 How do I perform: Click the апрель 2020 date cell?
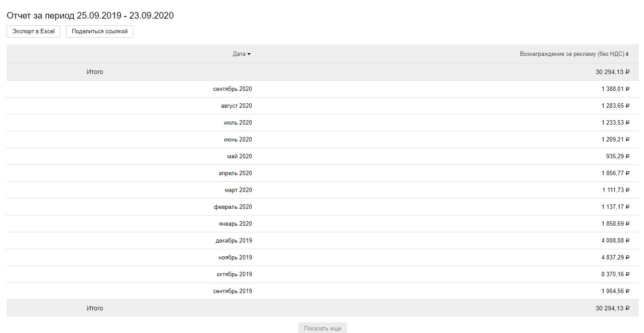pos(235,173)
